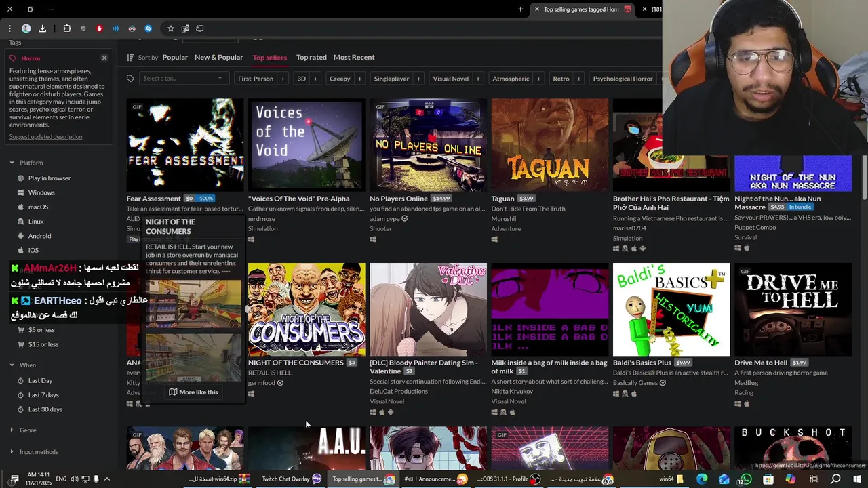The width and height of the screenshot is (868, 488).
Task: Switch to OBS in the taskbar
Action: (x=509, y=479)
